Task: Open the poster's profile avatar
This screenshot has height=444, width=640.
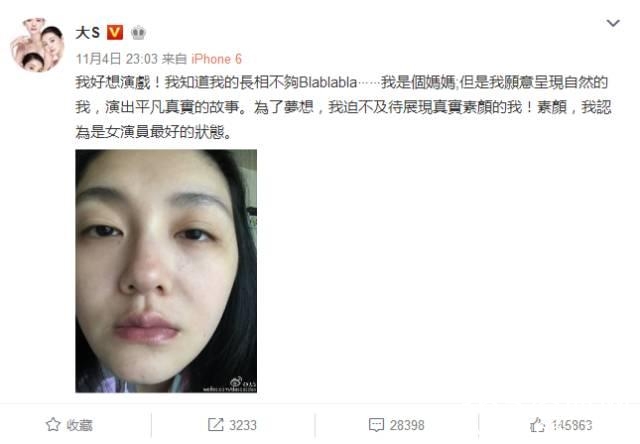Action: [38, 45]
